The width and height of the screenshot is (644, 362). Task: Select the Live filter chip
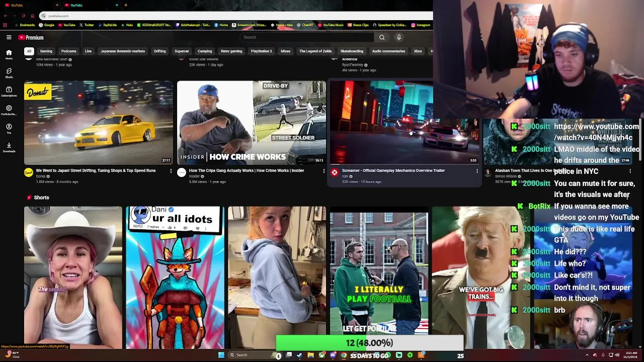(x=88, y=51)
